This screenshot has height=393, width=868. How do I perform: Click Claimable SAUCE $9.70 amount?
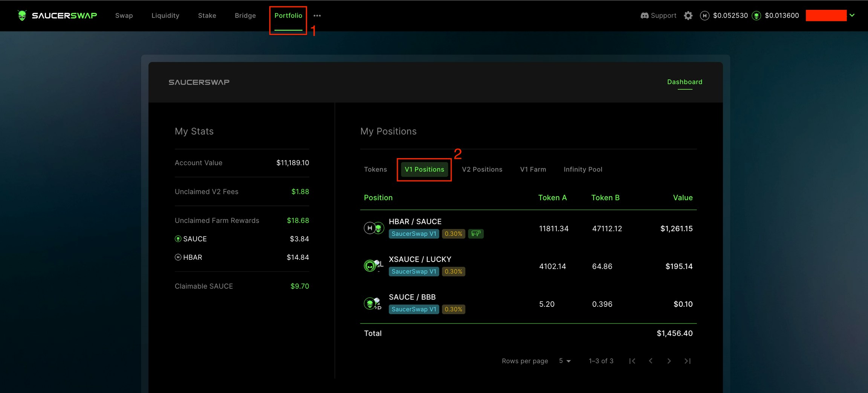click(300, 286)
